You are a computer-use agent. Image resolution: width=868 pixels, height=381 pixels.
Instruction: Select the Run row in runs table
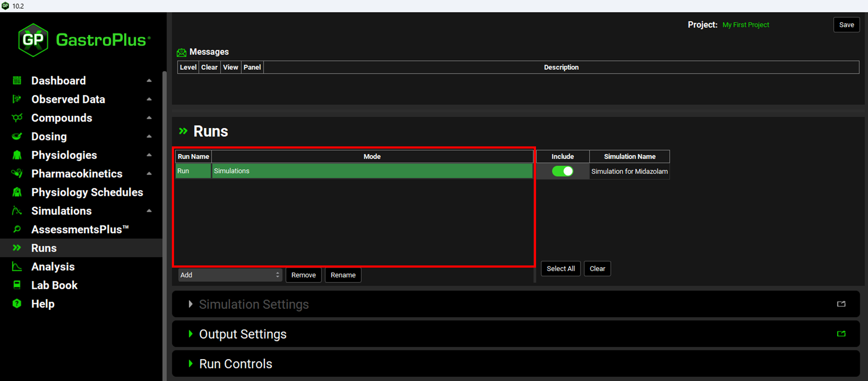pyautogui.click(x=193, y=171)
